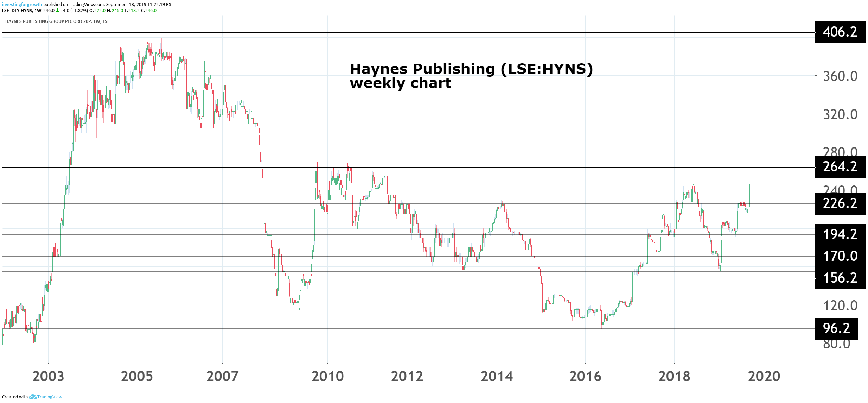Screen dimensions: 868x403
Task: Click the September 13, 2019 publish timestamp
Action: 140,5
